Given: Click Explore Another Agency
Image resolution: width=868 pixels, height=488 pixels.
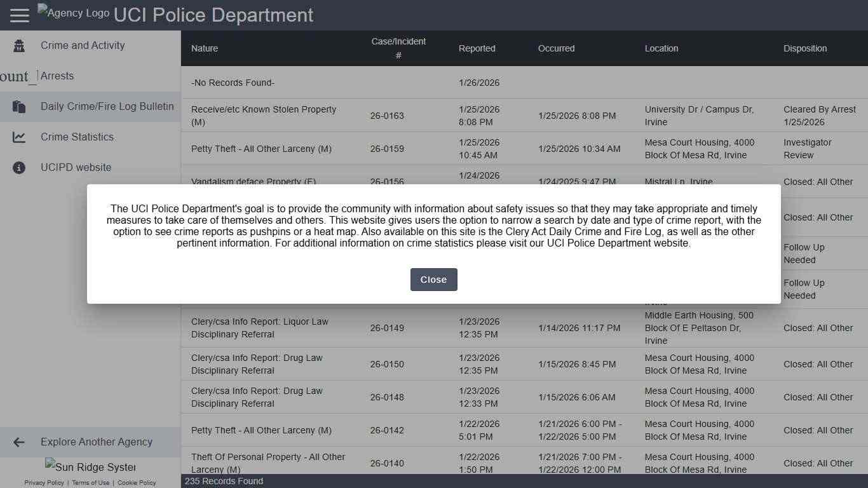Looking at the screenshot, I should [96, 442].
